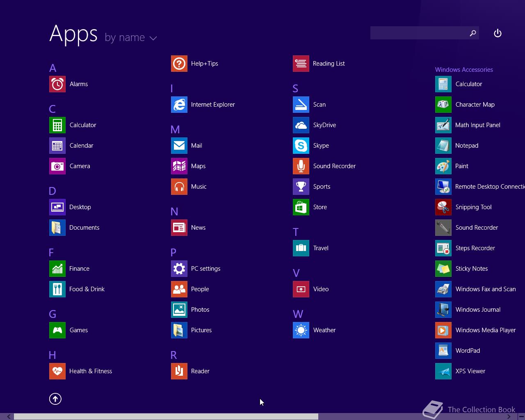Launch the Notepad icon
The image size is (525, 420).
pos(443,146)
